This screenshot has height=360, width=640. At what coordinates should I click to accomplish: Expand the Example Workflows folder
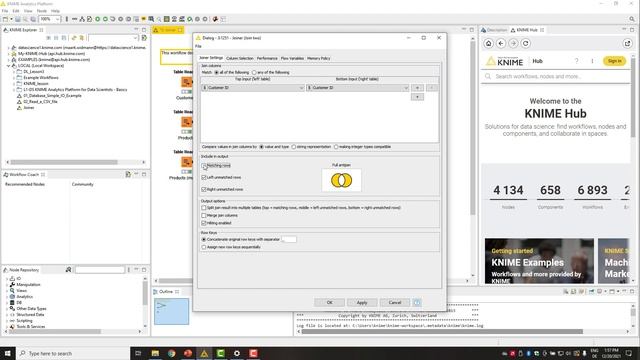point(13,78)
